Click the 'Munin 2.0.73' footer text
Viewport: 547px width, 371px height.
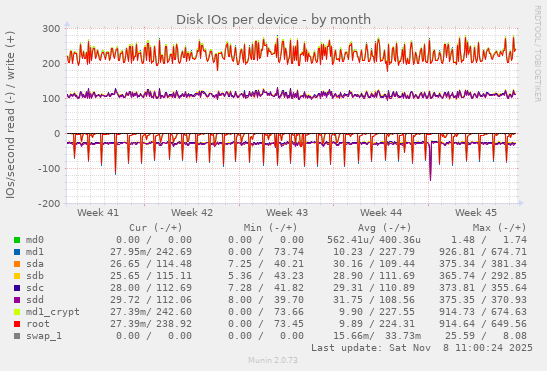coord(273,360)
